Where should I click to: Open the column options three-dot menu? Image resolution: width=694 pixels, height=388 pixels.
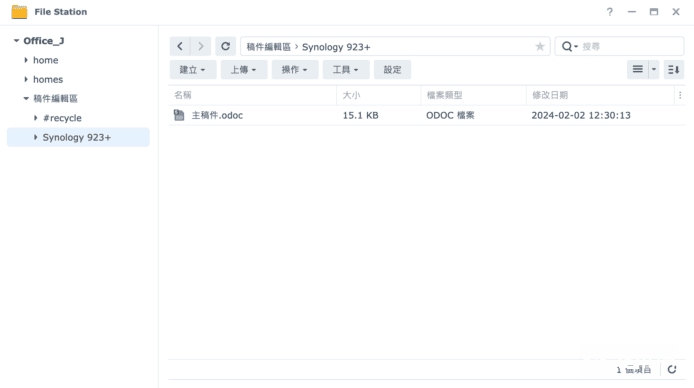click(x=680, y=95)
